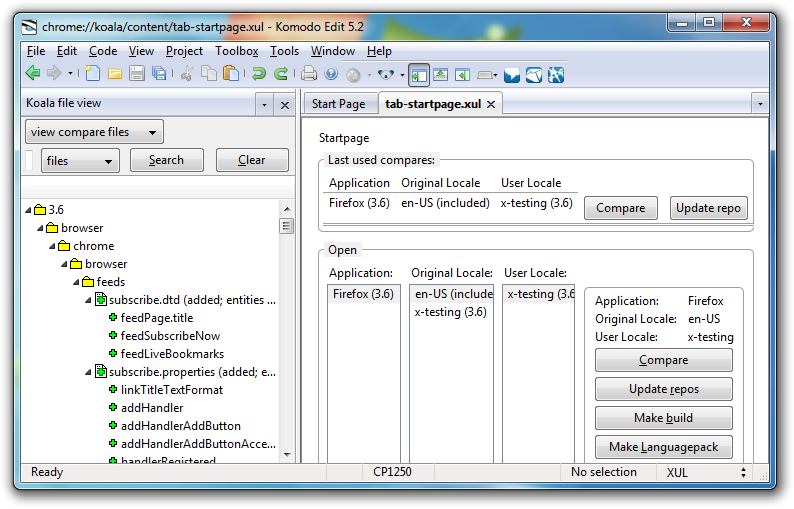The height and width of the screenshot is (509, 794).
Task: Create a new file with New icon
Action: (93, 74)
